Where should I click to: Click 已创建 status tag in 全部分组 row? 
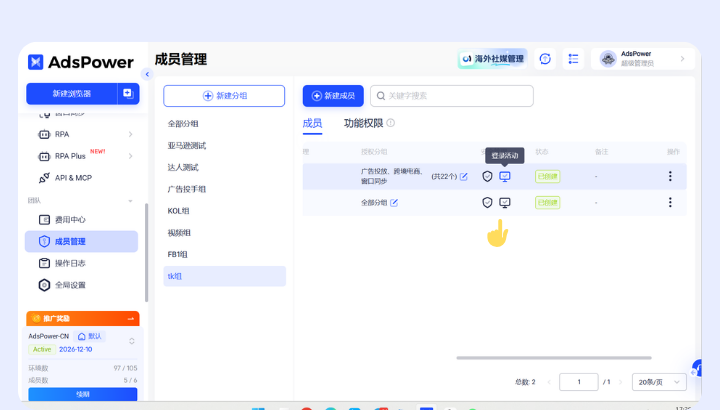click(547, 202)
